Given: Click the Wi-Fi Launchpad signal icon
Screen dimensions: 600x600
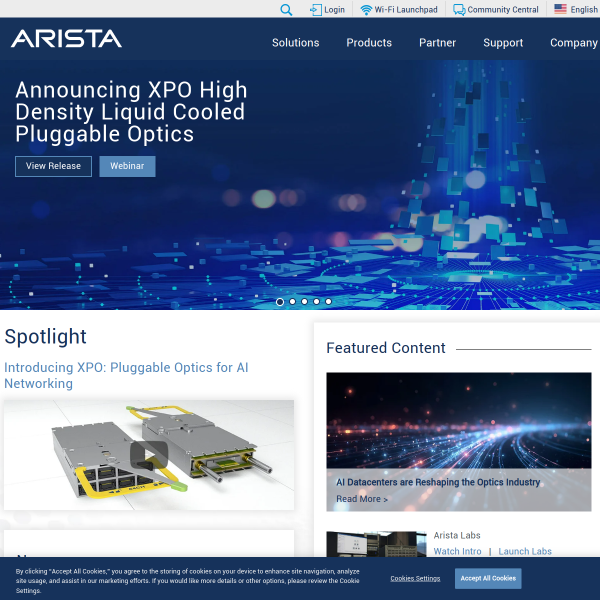Looking at the screenshot, I should [366, 10].
